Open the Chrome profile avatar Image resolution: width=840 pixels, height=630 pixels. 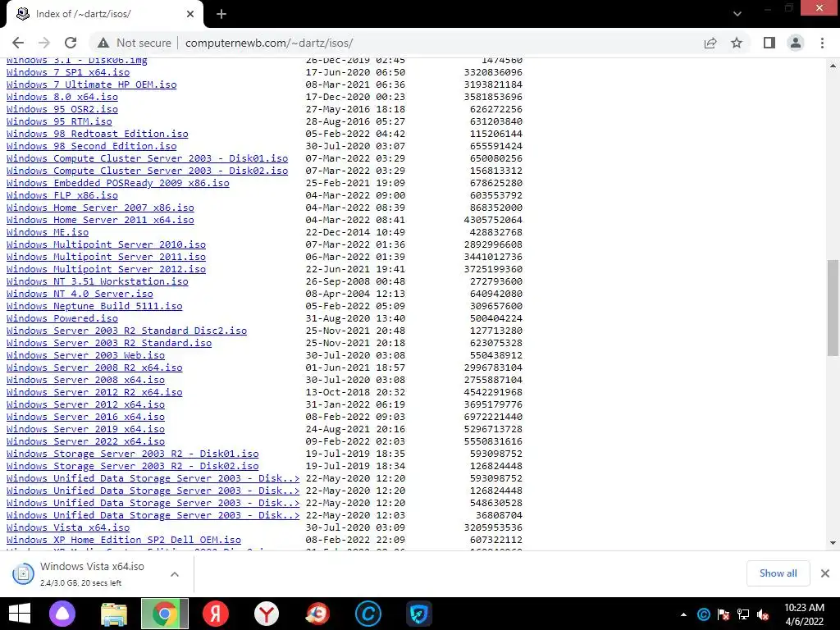coord(796,43)
